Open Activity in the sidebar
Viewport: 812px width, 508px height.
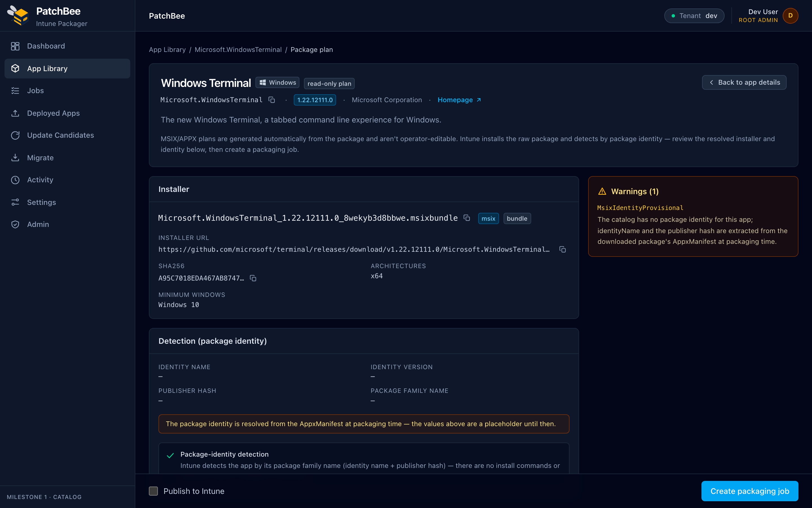pyautogui.click(x=67, y=180)
